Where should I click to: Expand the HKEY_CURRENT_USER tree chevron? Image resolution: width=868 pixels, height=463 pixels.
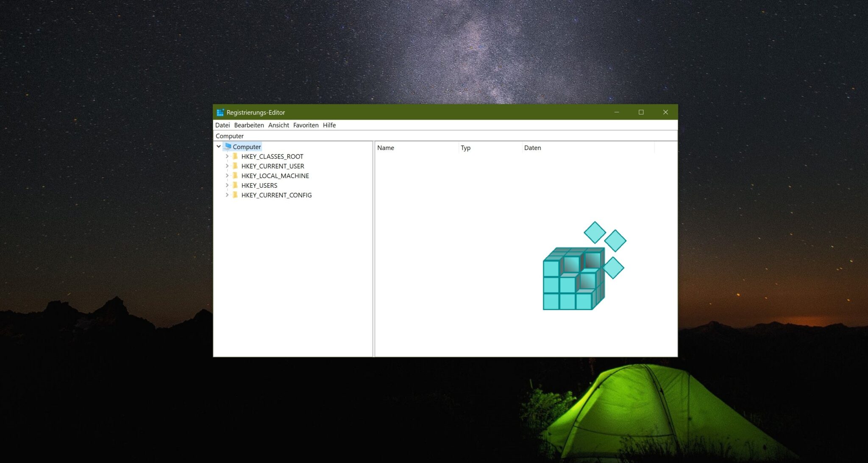[x=227, y=166]
